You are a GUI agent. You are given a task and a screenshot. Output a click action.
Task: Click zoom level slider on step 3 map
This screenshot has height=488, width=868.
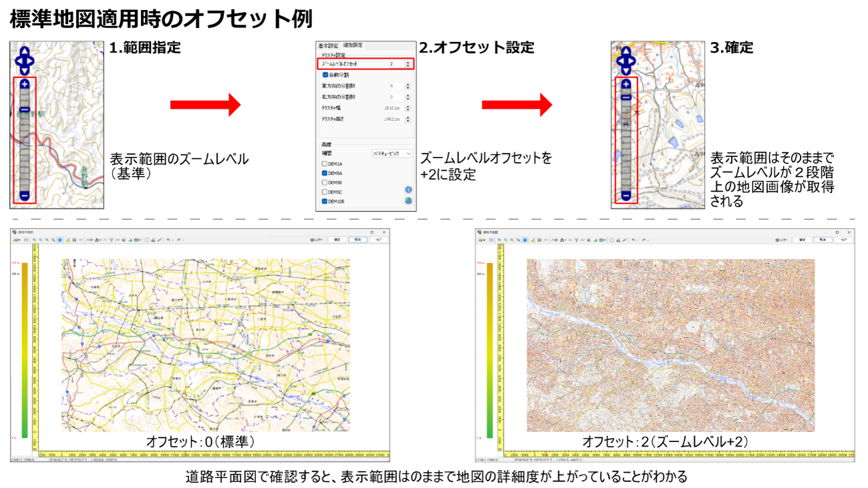[625, 140]
